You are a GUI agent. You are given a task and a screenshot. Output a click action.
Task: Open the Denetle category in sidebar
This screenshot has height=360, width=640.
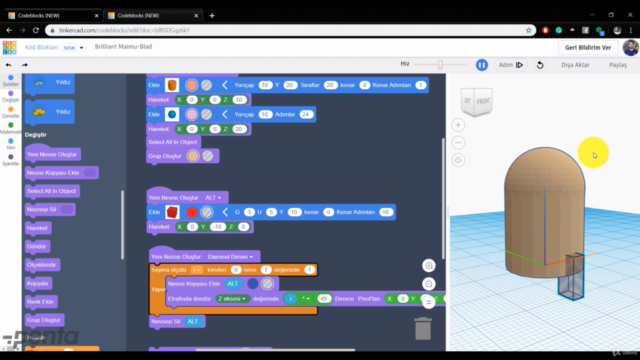coord(11,113)
